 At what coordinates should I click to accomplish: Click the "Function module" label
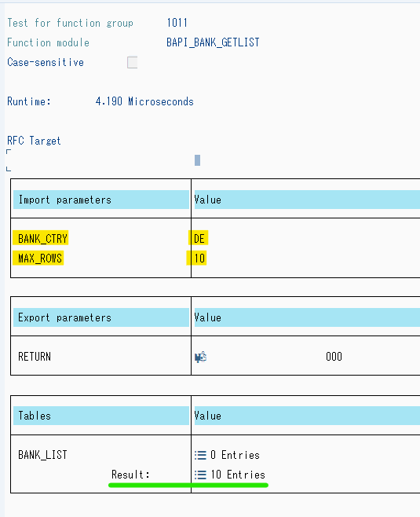pos(48,42)
